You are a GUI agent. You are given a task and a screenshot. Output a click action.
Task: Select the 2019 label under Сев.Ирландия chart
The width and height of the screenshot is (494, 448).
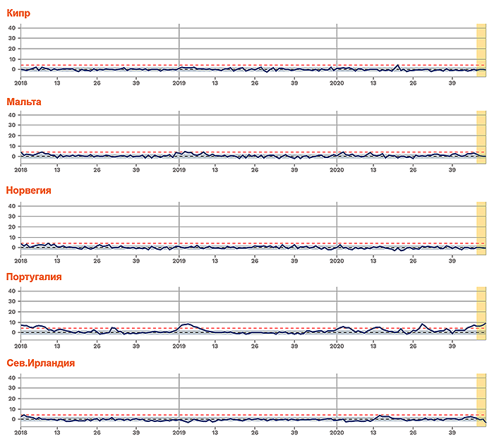click(179, 433)
